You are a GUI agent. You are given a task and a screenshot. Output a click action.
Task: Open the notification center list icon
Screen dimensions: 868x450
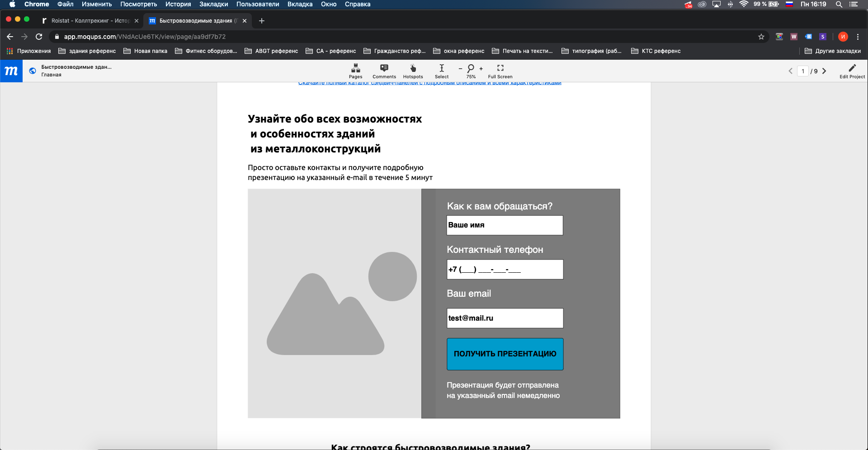[854, 4]
